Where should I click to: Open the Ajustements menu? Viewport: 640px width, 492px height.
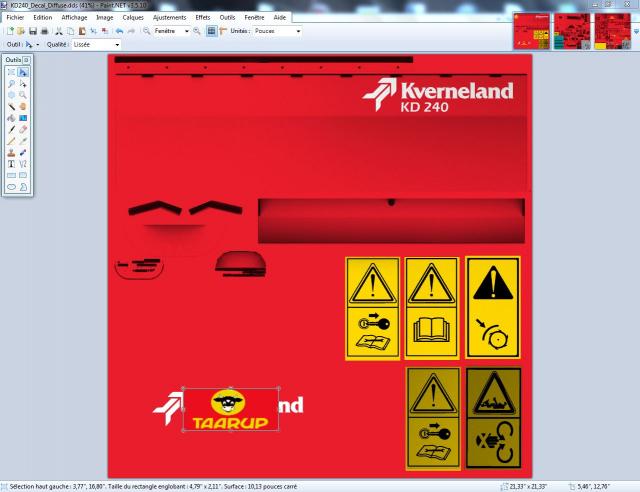point(169,18)
